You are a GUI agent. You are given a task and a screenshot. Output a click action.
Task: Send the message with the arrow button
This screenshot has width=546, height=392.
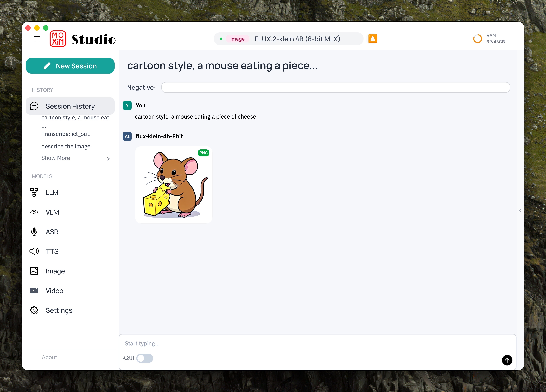(x=507, y=360)
